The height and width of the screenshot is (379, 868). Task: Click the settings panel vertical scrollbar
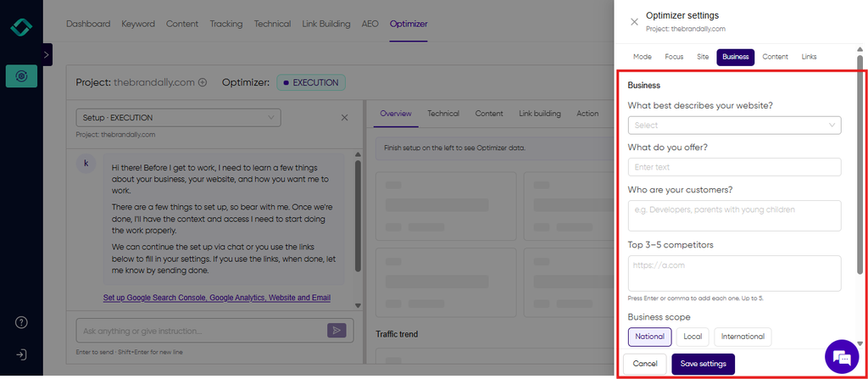coord(860,164)
